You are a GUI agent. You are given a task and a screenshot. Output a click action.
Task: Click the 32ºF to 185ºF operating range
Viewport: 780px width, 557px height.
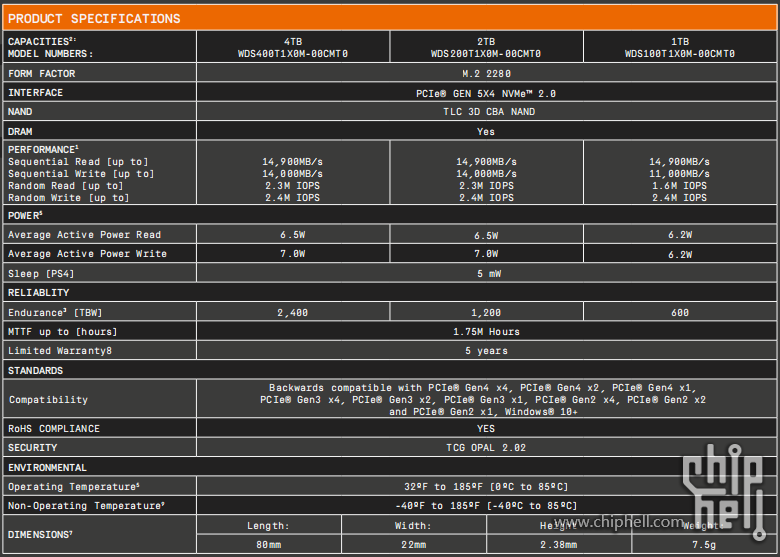486,486
